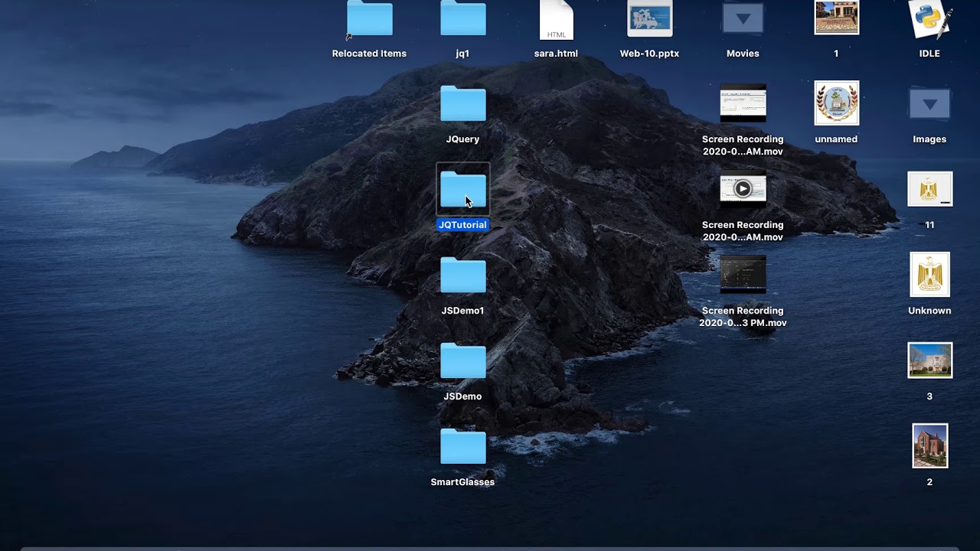Click the unnamed emblem image file
This screenshot has height=551, width=980.
point(836,103)
